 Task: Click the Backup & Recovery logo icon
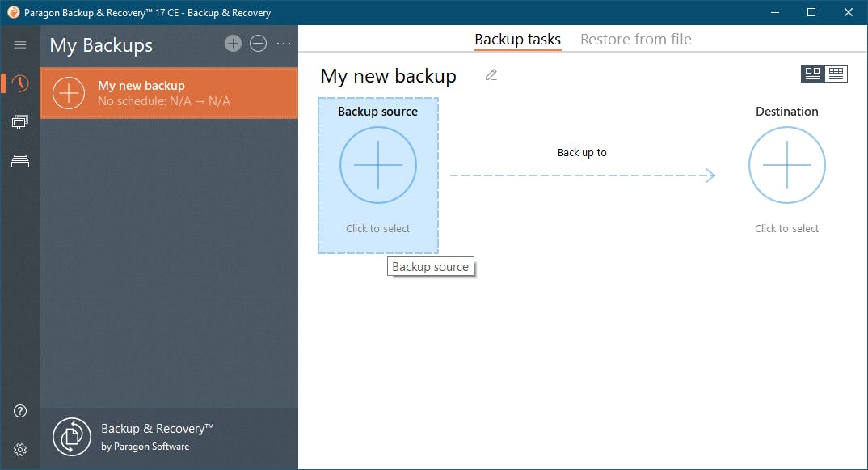pyautogui.click(x=72, y=437)
